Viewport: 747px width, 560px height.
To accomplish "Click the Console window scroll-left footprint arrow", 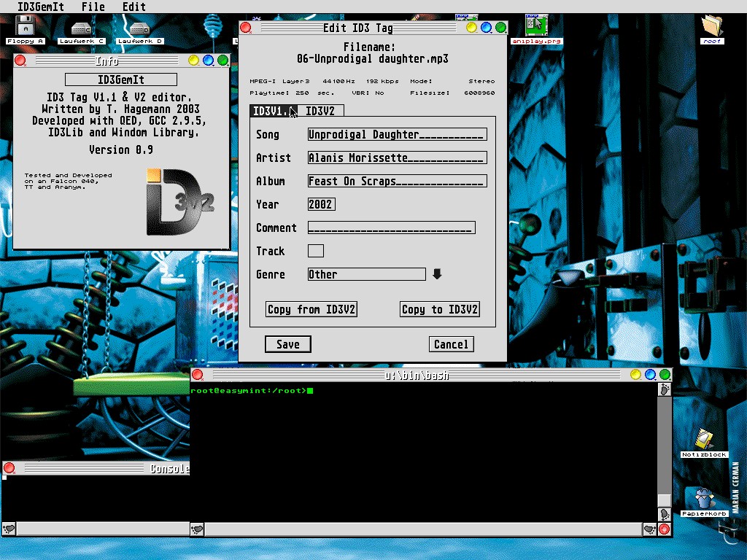I will pos(9,529).
